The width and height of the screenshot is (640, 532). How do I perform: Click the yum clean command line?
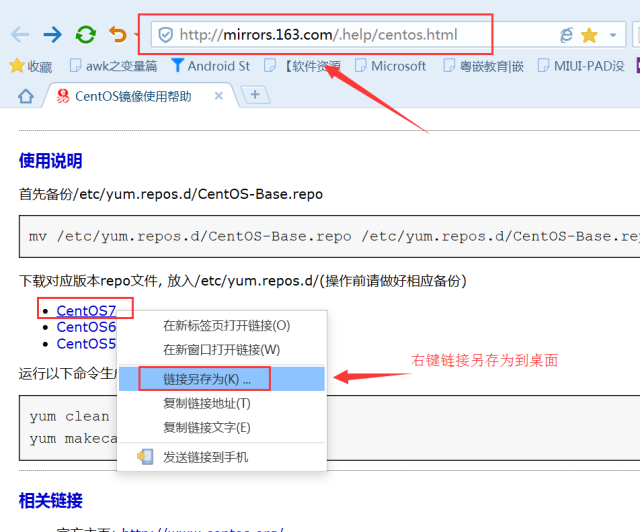point(69,416)
